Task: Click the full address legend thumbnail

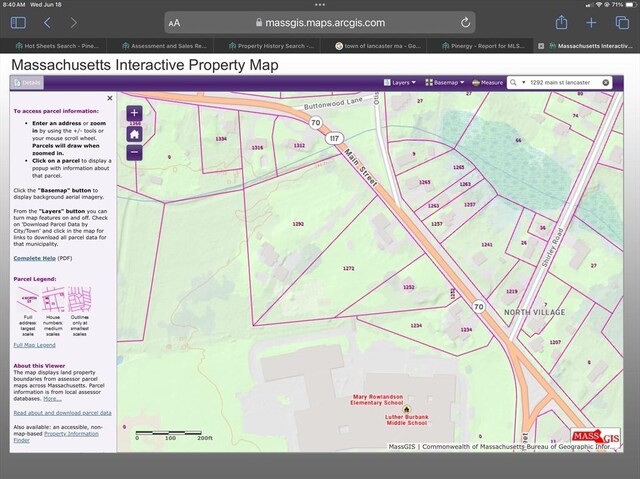Action: pos(28,299)
